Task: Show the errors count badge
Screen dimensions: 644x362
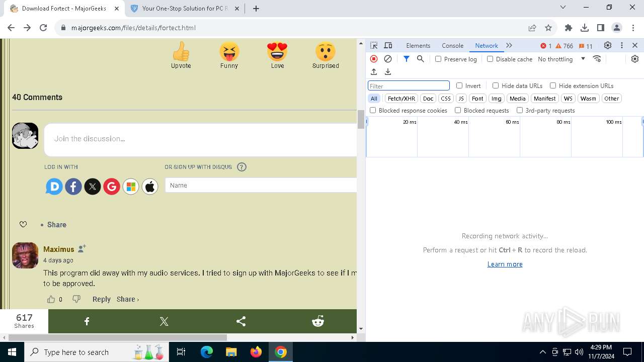Action: (x=546, y=46)
